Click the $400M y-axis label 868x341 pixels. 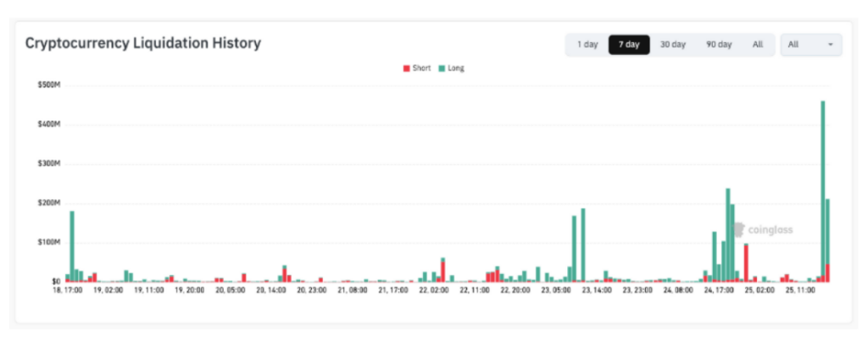coord(49,125)
